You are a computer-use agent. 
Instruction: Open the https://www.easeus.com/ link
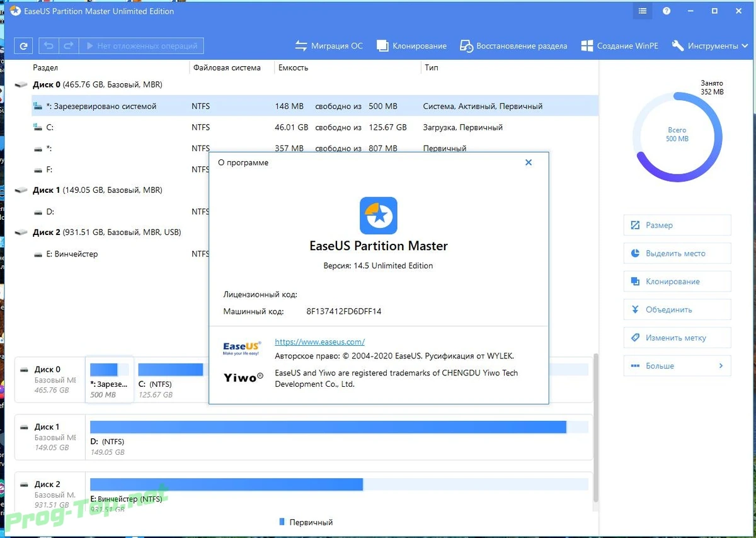click(x=320, y=341)
